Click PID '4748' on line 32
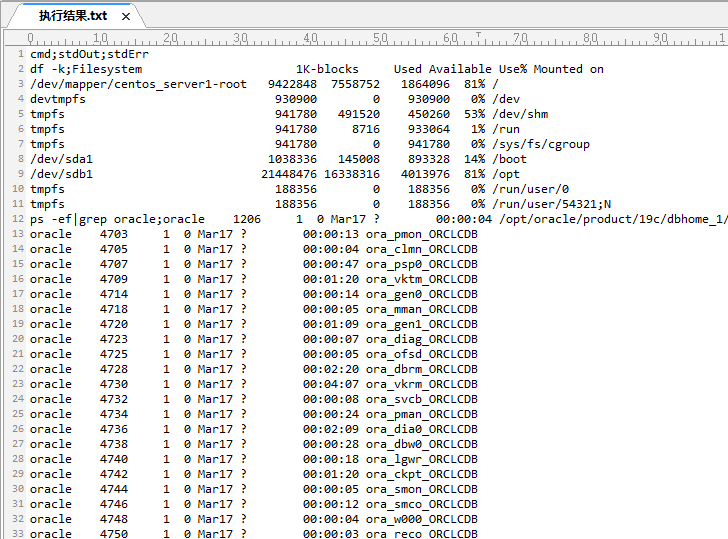The width and height of the screenshot is (728, 539). coord(114,519)
